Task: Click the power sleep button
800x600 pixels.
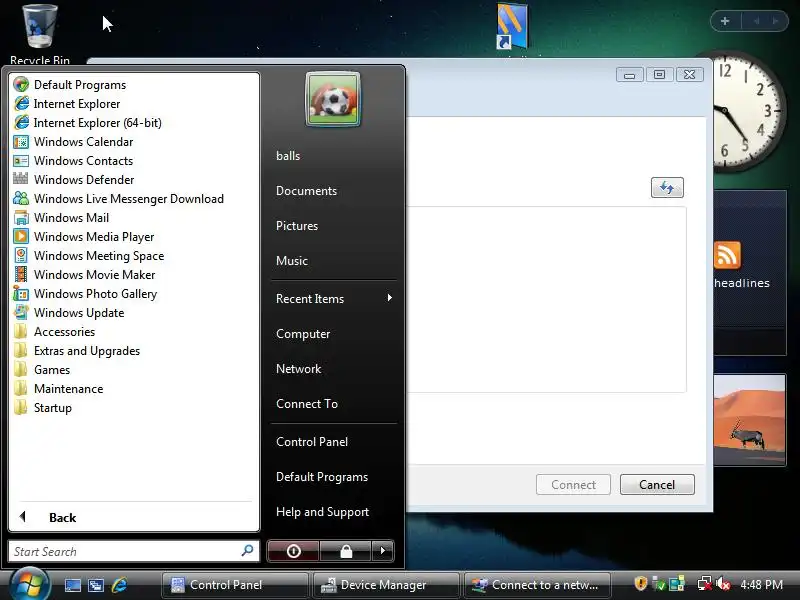Action: point(293,551)
